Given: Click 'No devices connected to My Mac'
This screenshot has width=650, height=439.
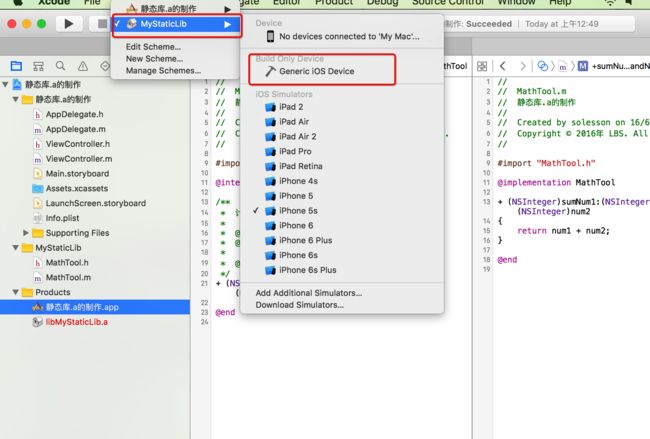Looking at the screenshot, I should (349, 36).
